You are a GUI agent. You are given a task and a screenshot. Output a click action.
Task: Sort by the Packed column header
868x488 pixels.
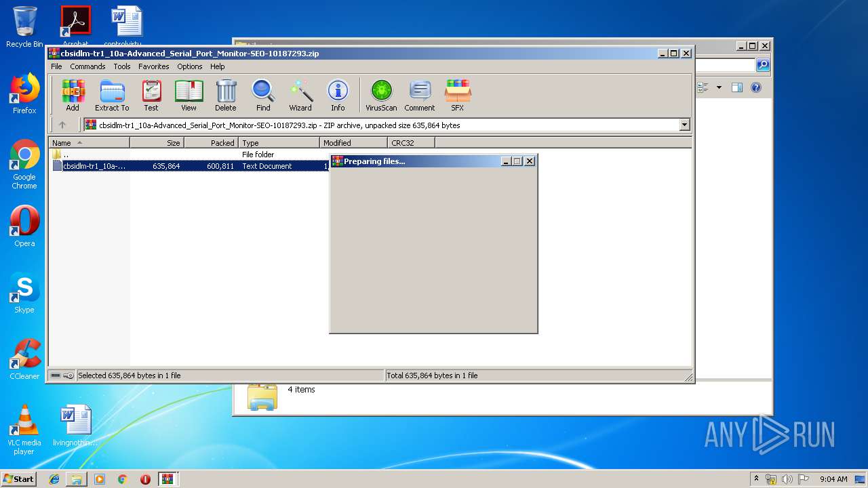click(x=211, y=143)
